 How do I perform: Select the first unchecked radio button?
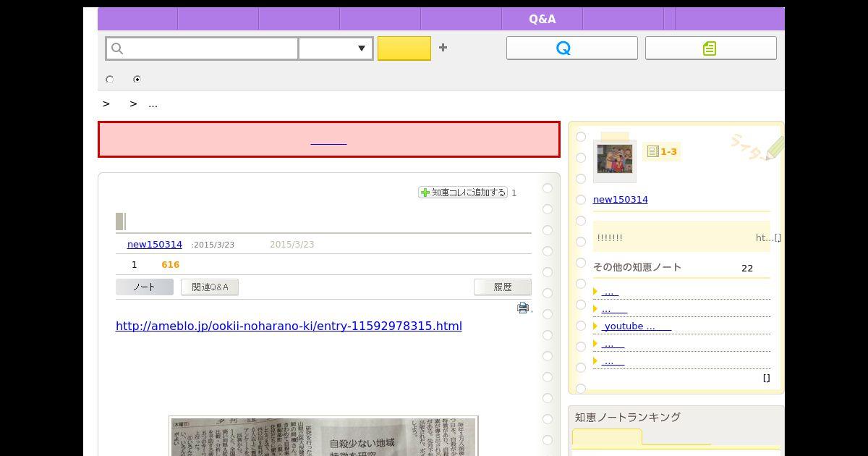(109, 80)
